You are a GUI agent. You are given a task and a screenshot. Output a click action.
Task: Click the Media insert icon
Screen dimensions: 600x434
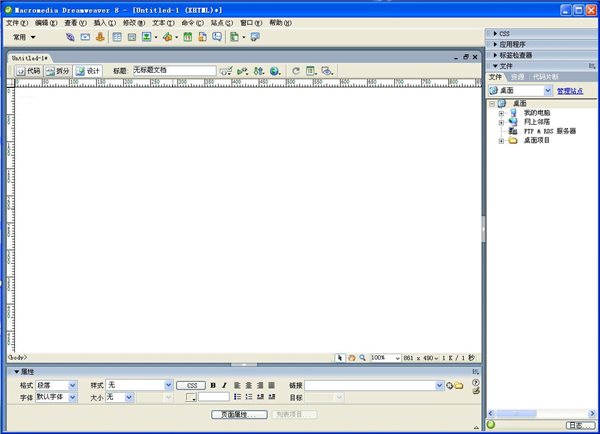pyautogui.click(x=168, y=37)
